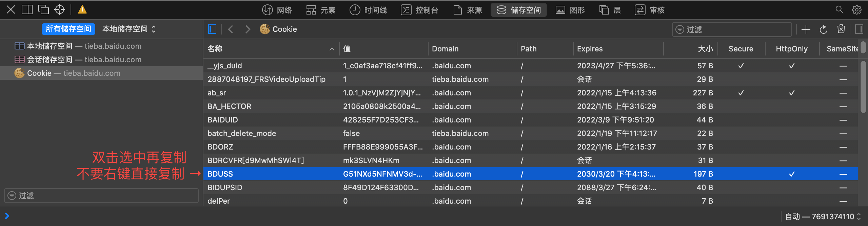868x226 pixels.
Task: Open the 自动 — 7691374110 context selector
Action: pos(823,217)
